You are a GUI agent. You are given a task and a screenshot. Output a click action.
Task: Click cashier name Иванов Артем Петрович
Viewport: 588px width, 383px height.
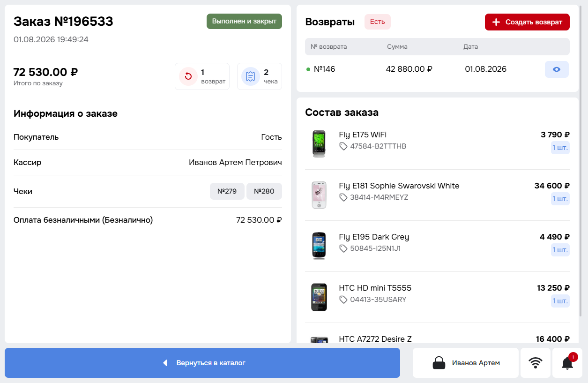click(235, 162)
